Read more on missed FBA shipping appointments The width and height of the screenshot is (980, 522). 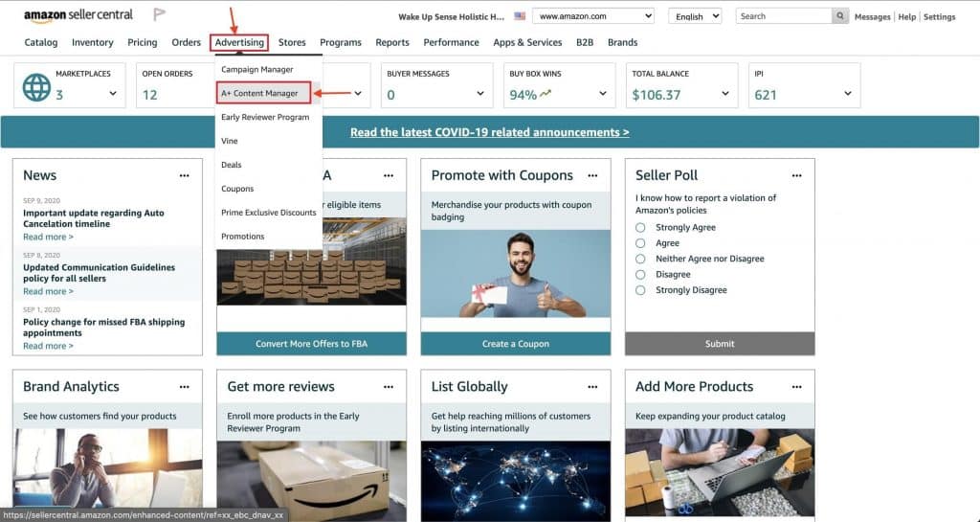[48, 346]
